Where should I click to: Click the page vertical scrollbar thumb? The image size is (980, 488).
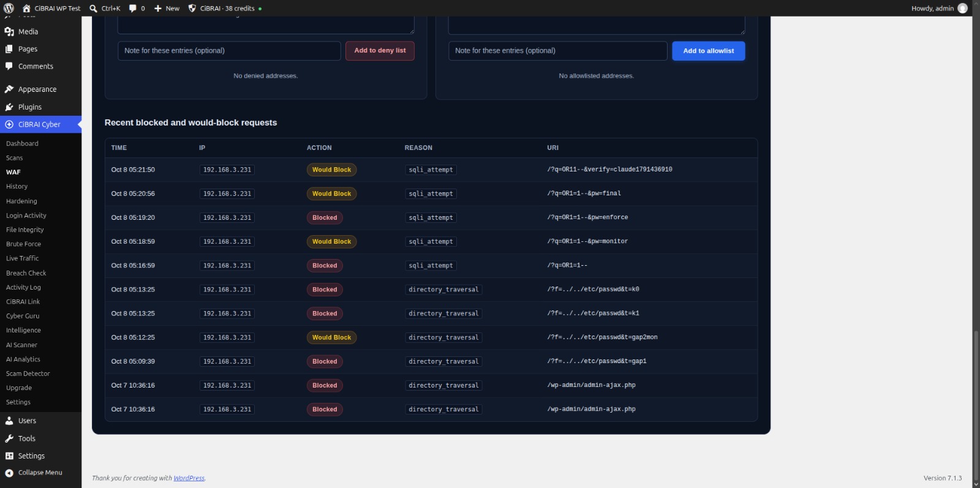coord(976,405)
